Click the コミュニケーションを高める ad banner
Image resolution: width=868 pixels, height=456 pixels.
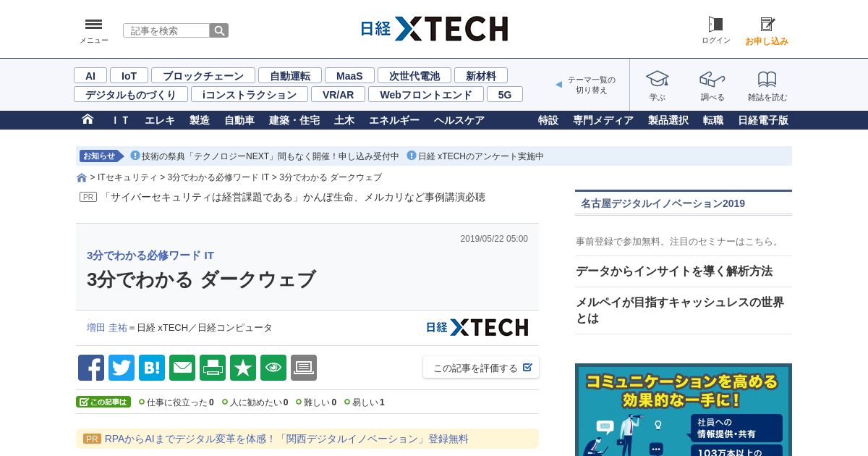tap(684, 410)
